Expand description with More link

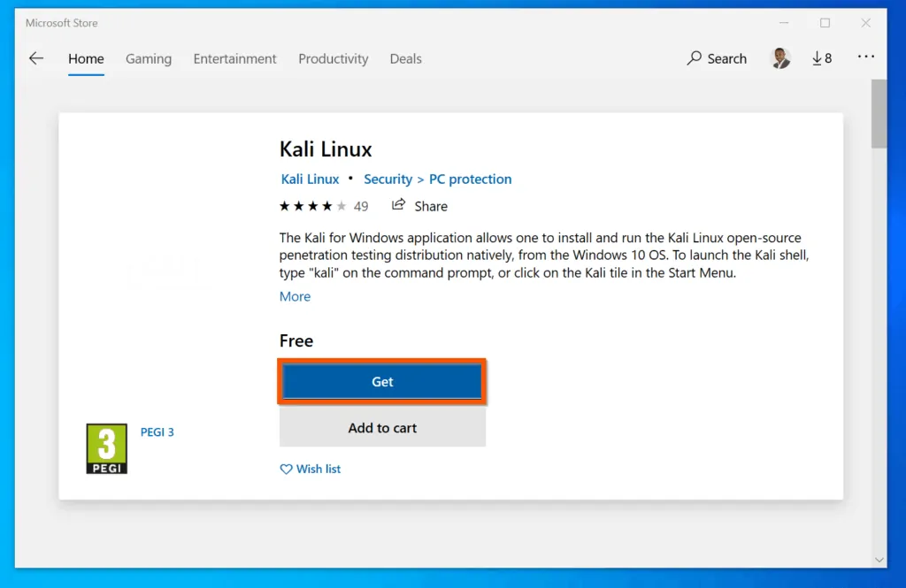tap(295, 296)
